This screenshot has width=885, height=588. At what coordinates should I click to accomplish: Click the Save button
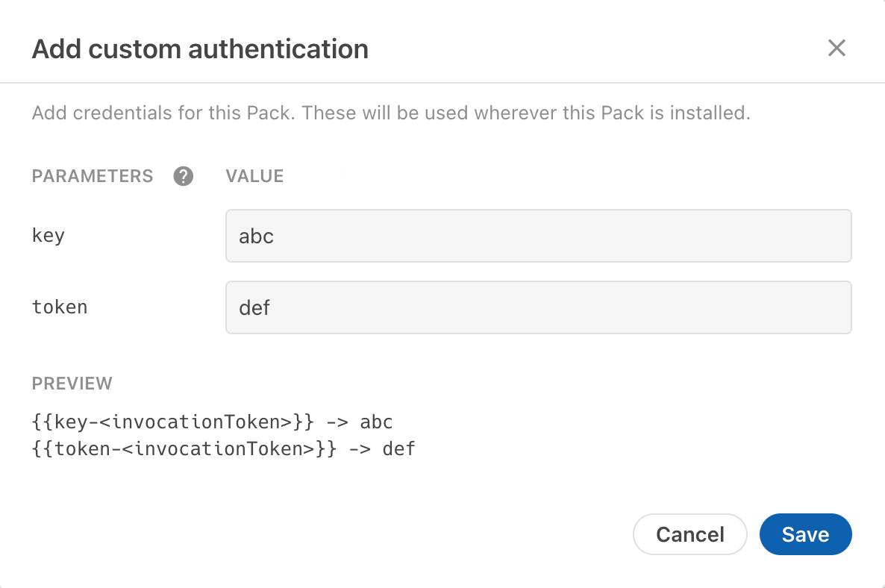805,534
